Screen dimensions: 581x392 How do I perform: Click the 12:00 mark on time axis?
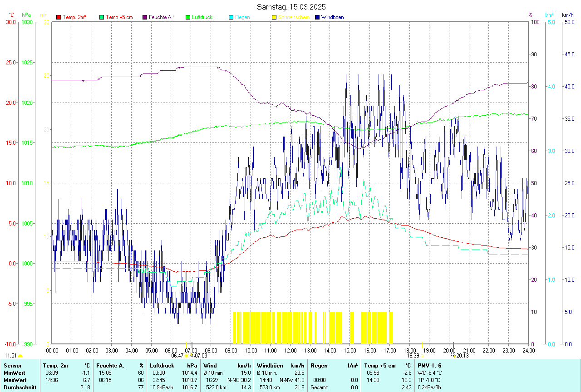pyautogui.click(x=290, y=350)
